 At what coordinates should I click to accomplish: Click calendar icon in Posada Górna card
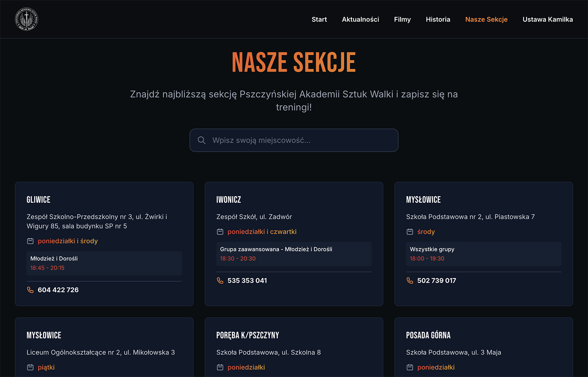click(x=410, y=367)
